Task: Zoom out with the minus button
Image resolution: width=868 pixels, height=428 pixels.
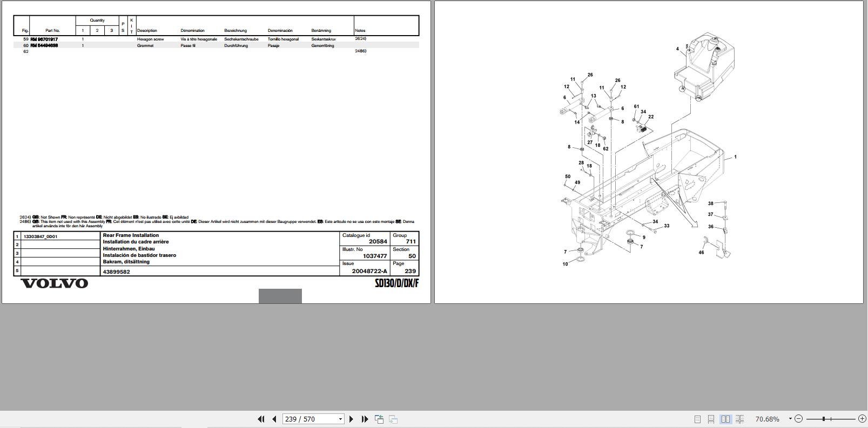Action: tap(798, 419)
